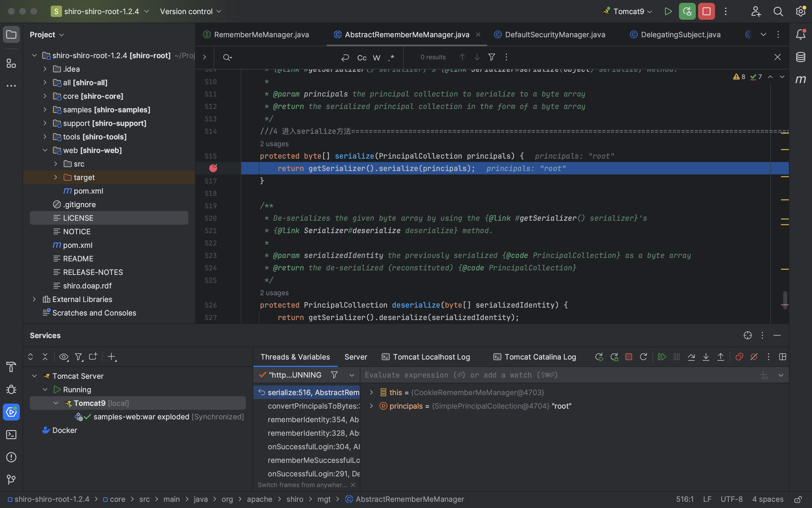The image size is (812, 508).
Task: Click the Debug Tomcat9 rerun icon
Action: click(x=687, y=11)
